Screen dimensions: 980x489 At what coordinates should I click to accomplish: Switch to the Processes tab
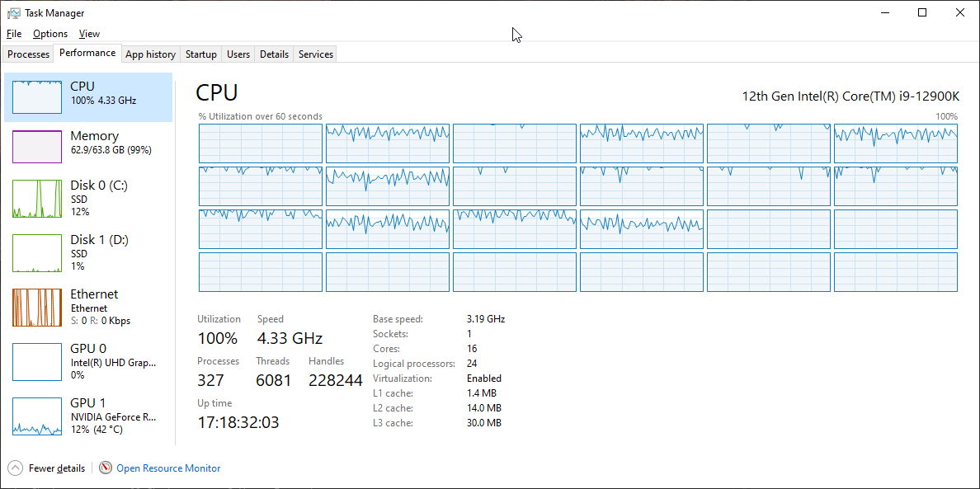coord(28,54)
